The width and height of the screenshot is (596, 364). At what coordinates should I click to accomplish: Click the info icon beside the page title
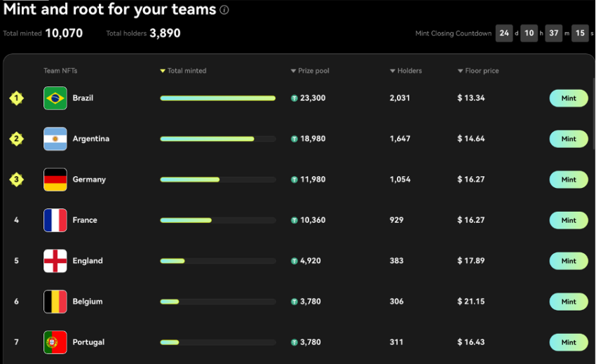coord(224,10)
